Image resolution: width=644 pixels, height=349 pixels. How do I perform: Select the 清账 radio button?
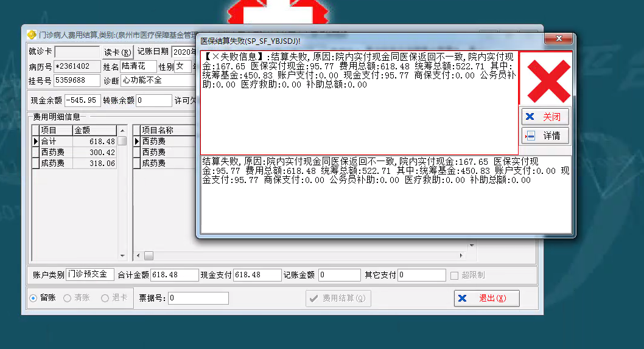pos(67,298)
